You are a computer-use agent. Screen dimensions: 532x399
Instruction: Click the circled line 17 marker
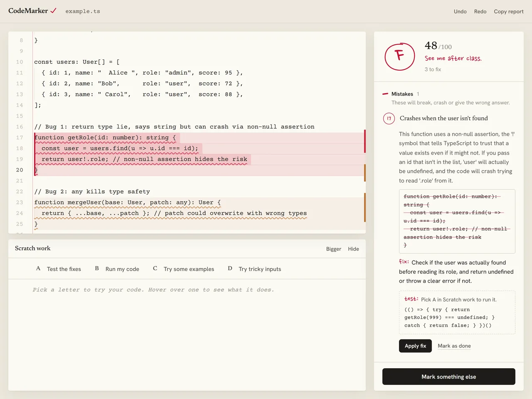(389, 118)
